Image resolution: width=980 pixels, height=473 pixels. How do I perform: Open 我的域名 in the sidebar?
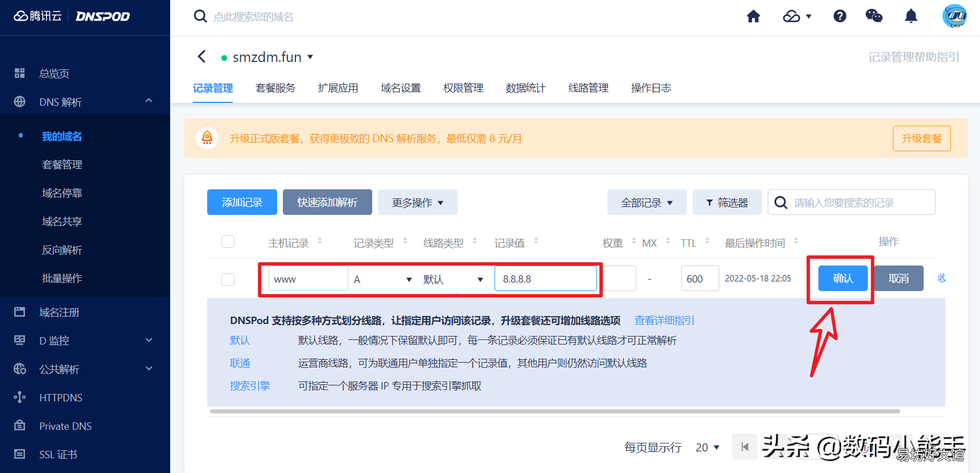62,136
